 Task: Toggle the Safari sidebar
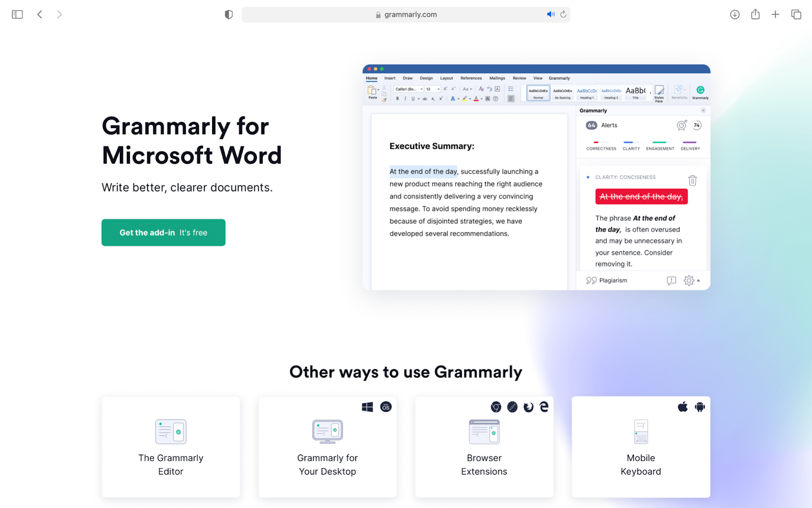coord(17,14)
